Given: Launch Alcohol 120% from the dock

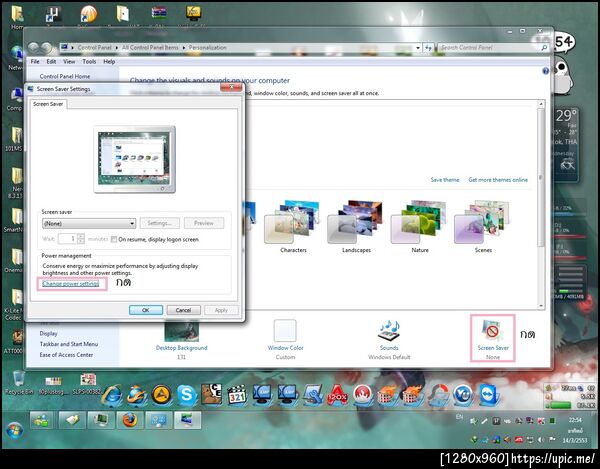Looking at the screenshot, I should [337, 394].
